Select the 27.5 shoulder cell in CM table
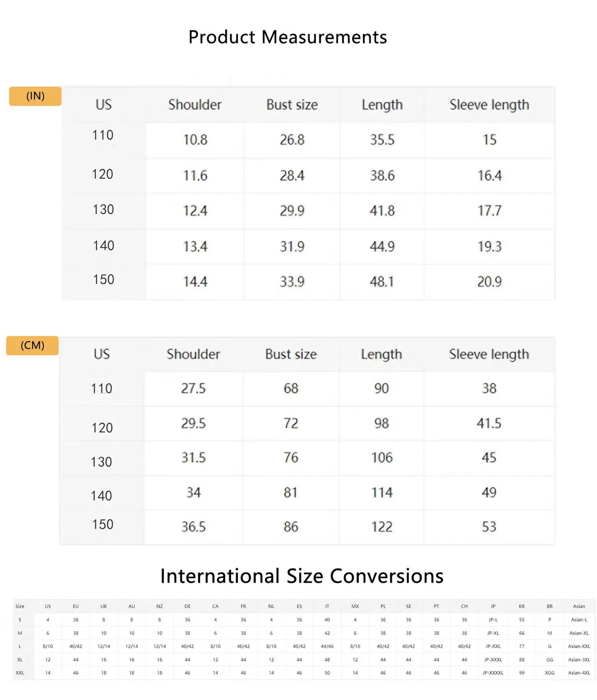 coord(193,388)
